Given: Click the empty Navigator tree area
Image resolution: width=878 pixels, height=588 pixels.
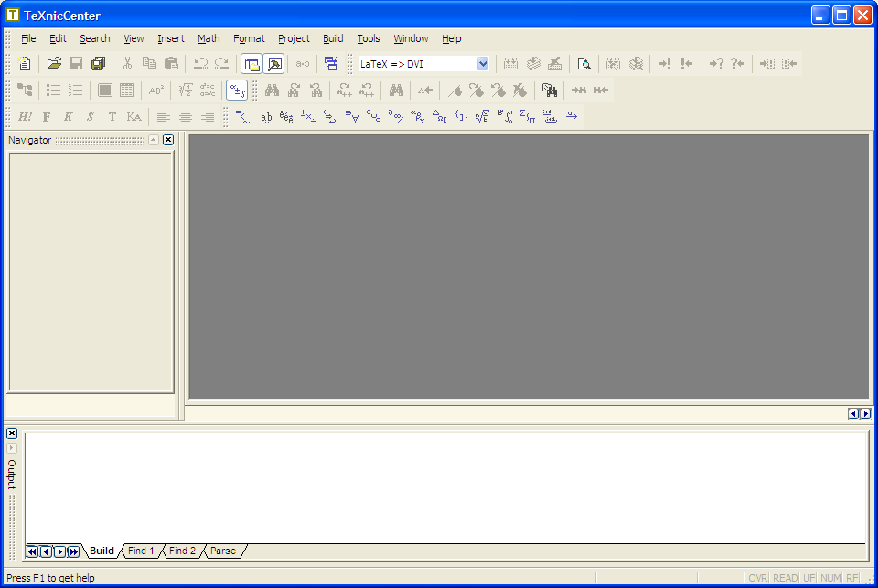Looking at the screenshot, I should pyautogui.click(x=91, y=273).
